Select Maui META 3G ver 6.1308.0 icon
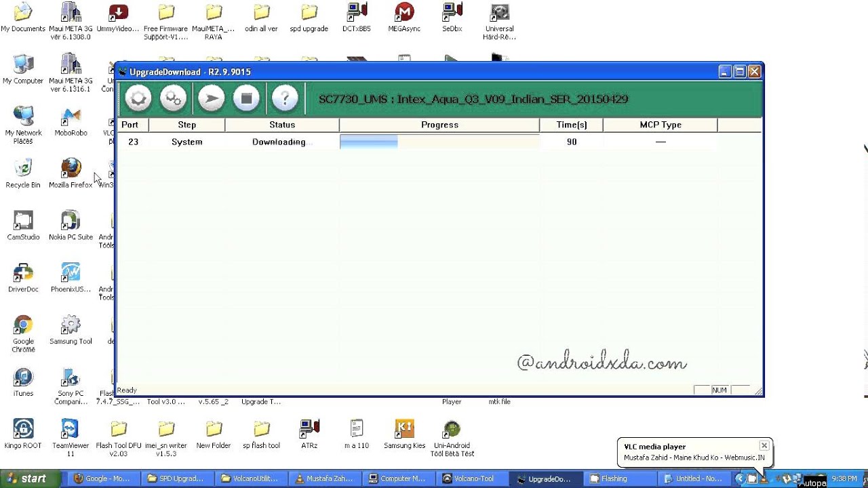This screenshot has width=868, height=488. click(71, 21)
